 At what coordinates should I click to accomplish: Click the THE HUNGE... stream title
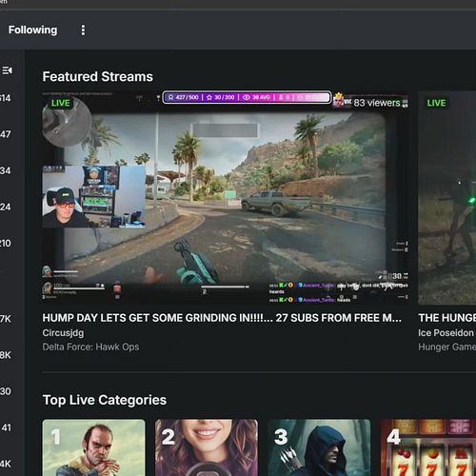(x=447, y=318)
